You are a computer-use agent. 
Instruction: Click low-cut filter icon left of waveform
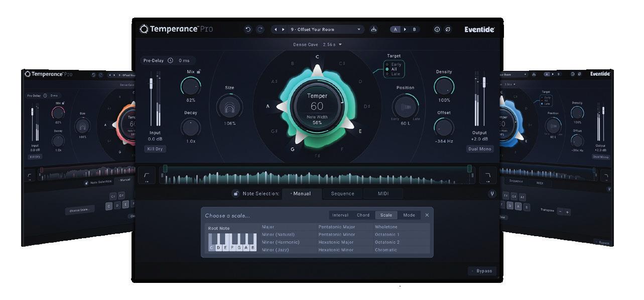(x=147, y=175)
